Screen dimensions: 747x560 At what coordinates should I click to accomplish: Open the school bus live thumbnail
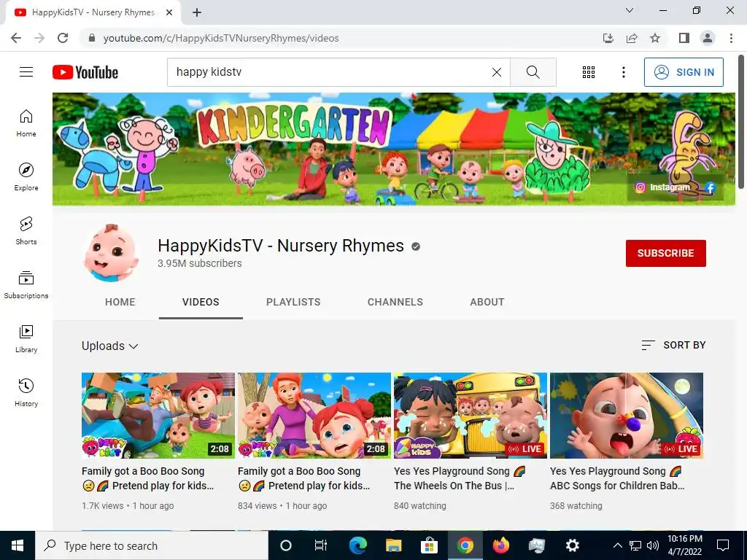pos(471,415)
